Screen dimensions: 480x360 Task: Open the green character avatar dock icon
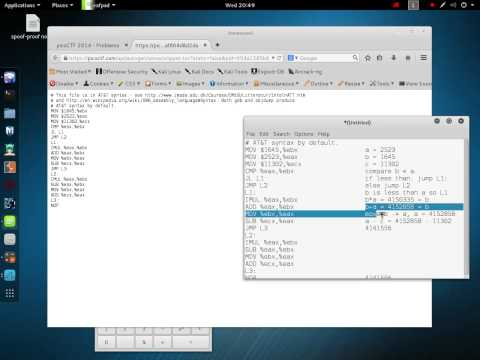(x=10, y=149)
